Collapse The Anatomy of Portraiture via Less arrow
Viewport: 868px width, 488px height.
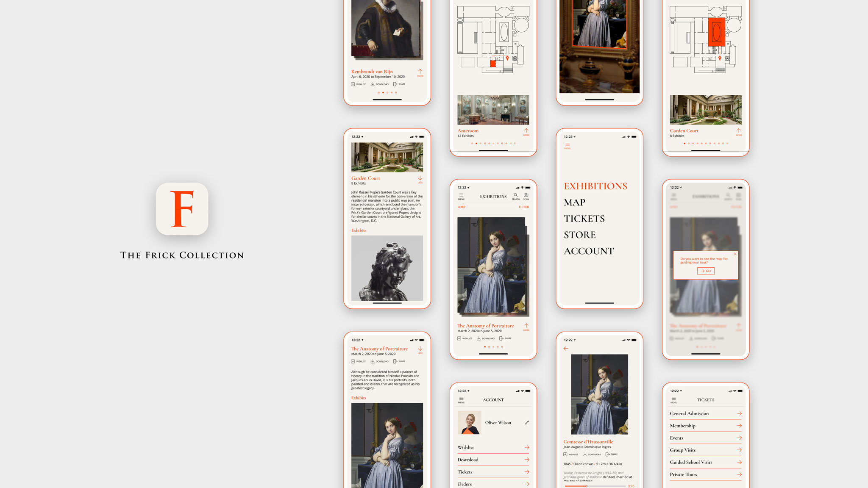(420, 349)
